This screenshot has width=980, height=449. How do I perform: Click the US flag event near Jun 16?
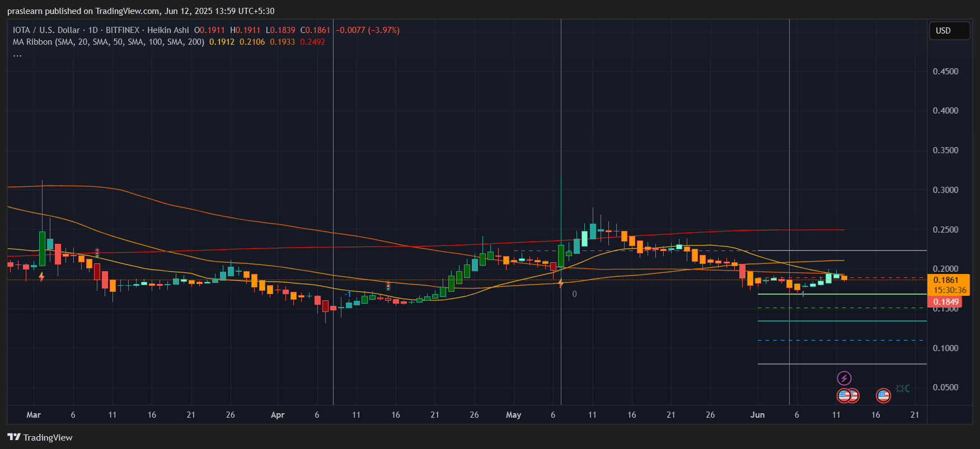click(883, 396)
